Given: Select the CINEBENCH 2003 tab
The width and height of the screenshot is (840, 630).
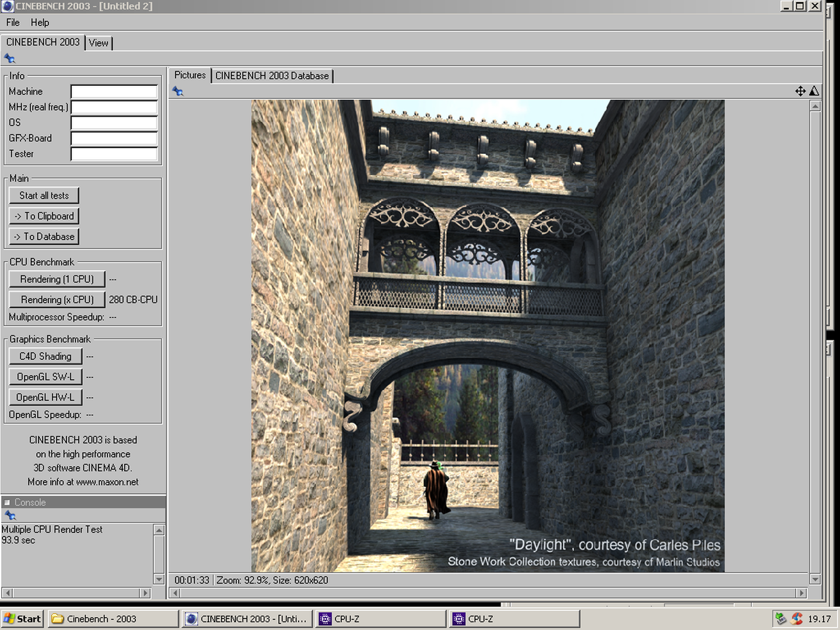Looking at the screenshot, I should pos(43,42).
